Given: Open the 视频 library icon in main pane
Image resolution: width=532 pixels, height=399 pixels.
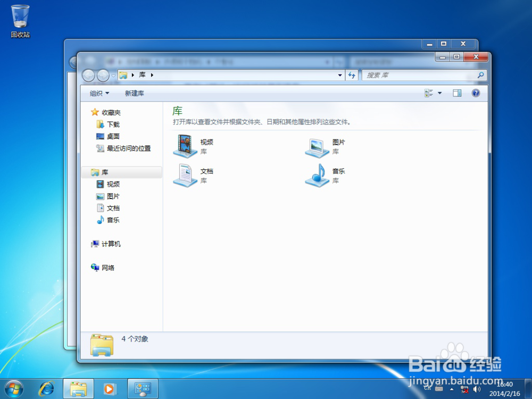Looking at the screenshot, I should (x=185, y=146).
